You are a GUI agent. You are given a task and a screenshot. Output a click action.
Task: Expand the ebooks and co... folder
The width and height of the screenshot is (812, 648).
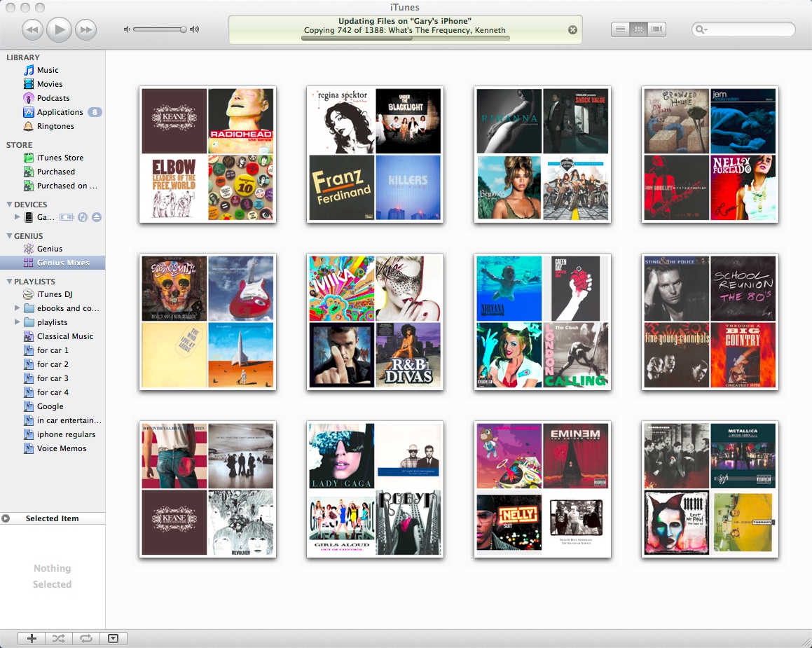(17, 308)
